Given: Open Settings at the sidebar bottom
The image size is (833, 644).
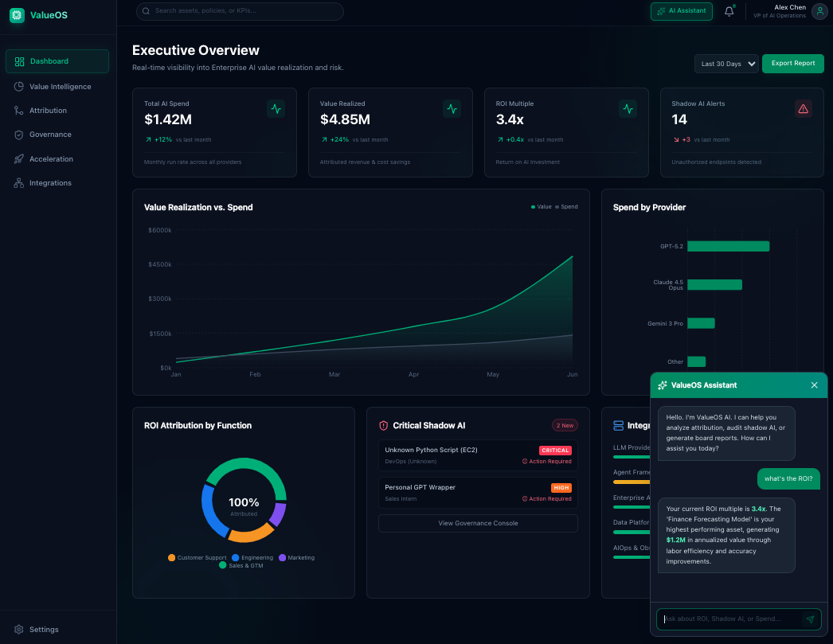Looking at the screenshot, I should tap(36, 629).
